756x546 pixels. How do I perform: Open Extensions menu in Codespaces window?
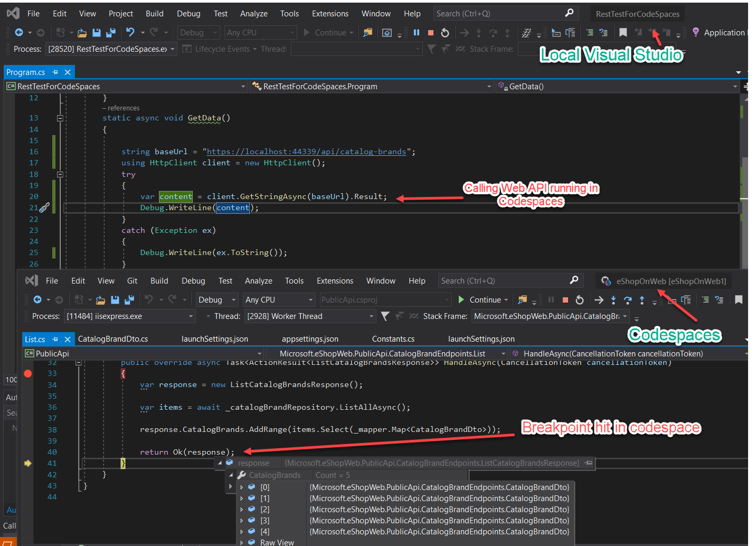(335, 280)
